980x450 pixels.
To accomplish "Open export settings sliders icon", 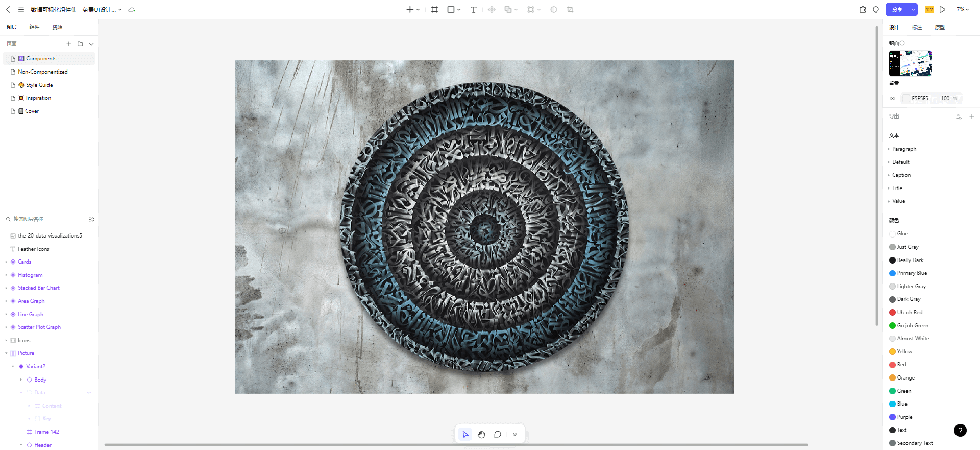I will point(959,116).
